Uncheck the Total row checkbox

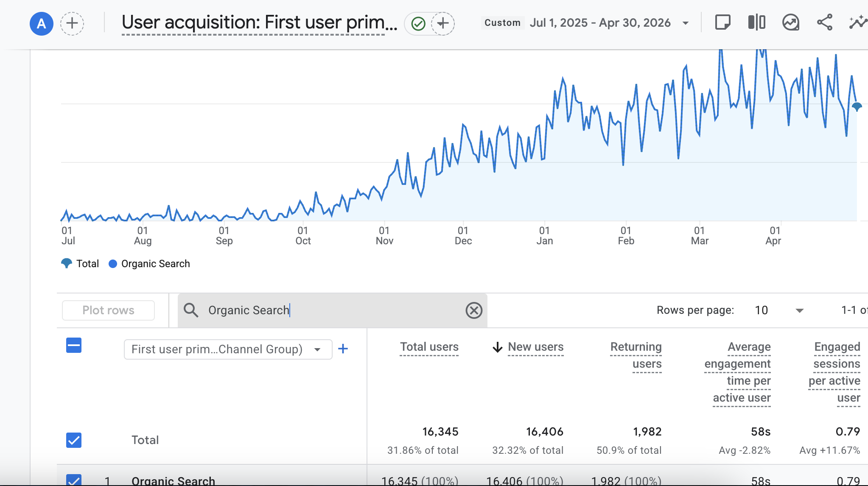pos(74,440)
